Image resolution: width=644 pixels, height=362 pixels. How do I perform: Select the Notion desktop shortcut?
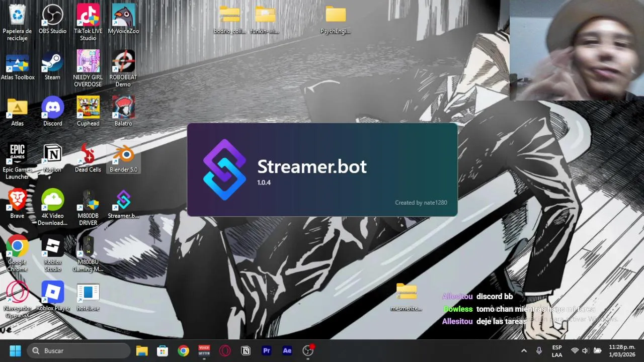click(52, 158)
